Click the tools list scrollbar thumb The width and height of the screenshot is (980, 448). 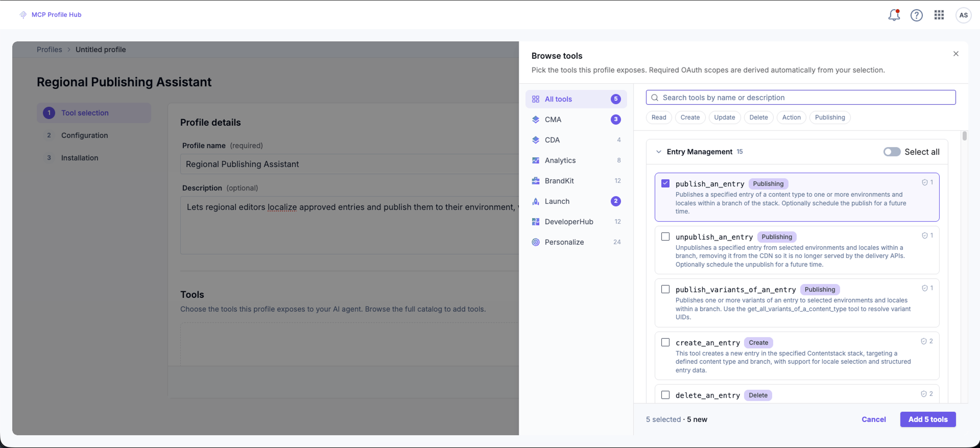(x=964, y=136)
